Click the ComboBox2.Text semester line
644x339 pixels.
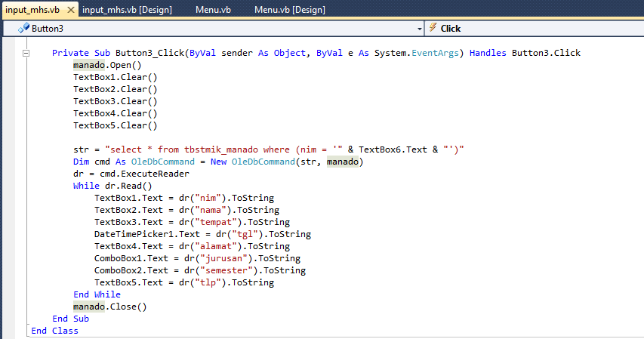coord(200,270)
